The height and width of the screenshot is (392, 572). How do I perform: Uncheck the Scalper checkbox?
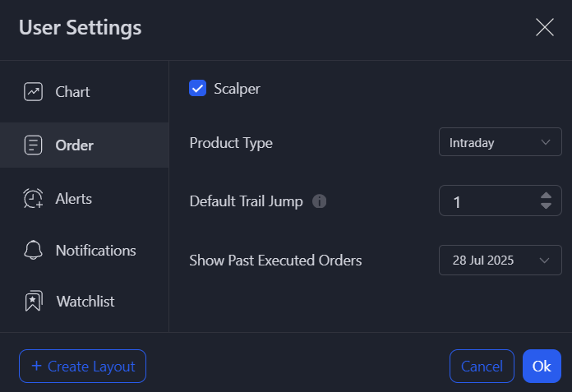197,88
